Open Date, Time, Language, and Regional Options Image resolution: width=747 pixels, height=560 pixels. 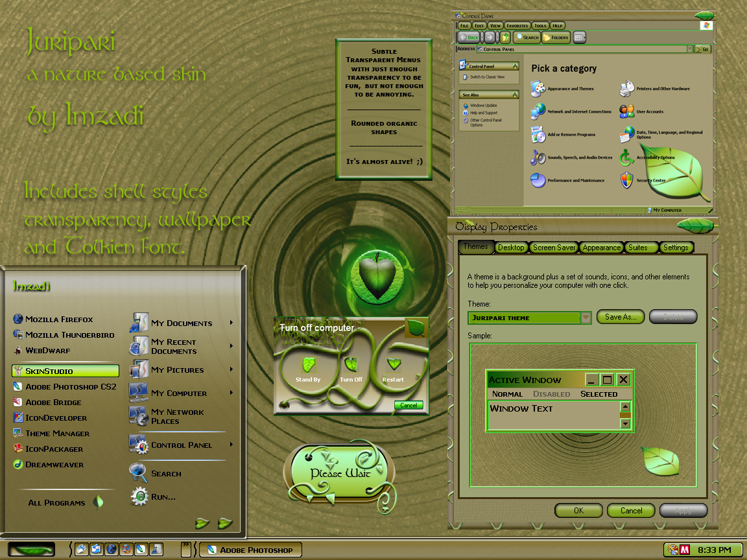tap(661, 135)
